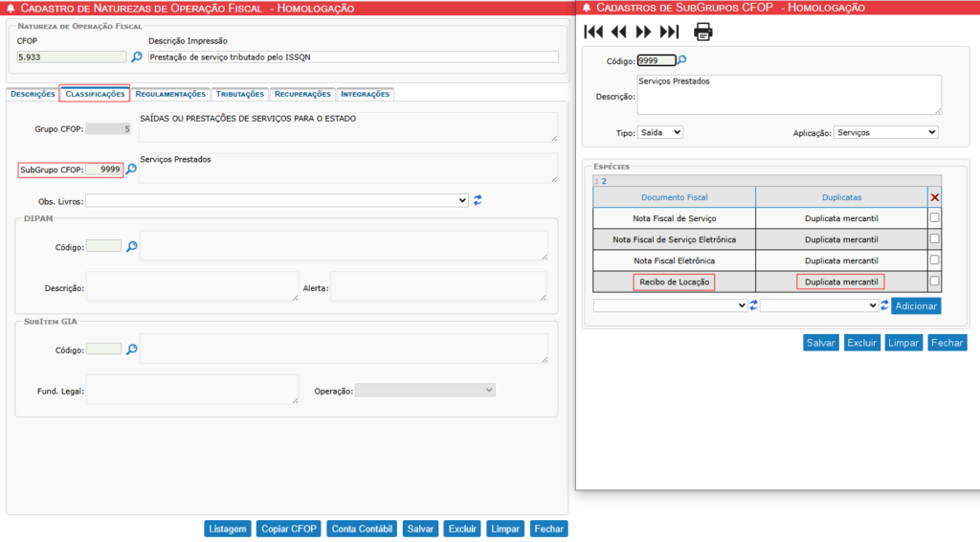Check the Nota Fiscal de Serviço Eletrônica checkbox
The height and width of the screenshot is (542, 980).
pos(934,238)
